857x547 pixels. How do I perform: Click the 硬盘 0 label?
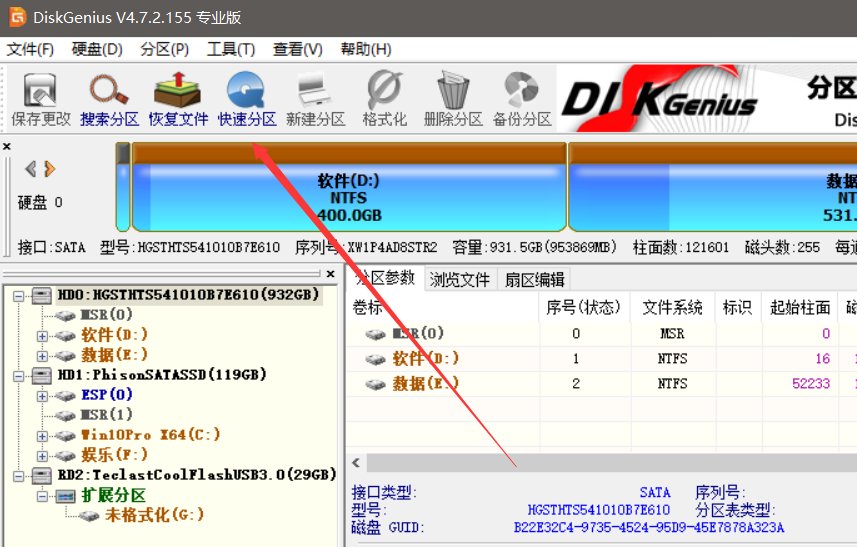pos(40,203)
